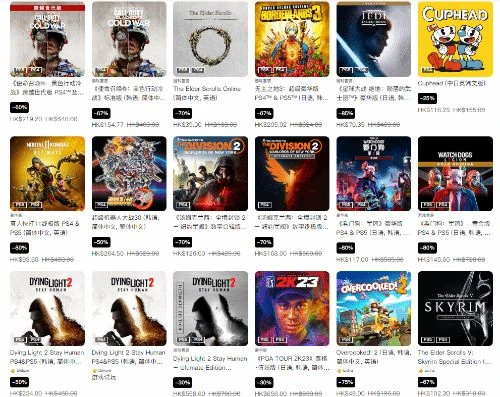500x397 pixels.
Task: Open the first Call of Duty Cold War cover
Action: tap(47, 39)
